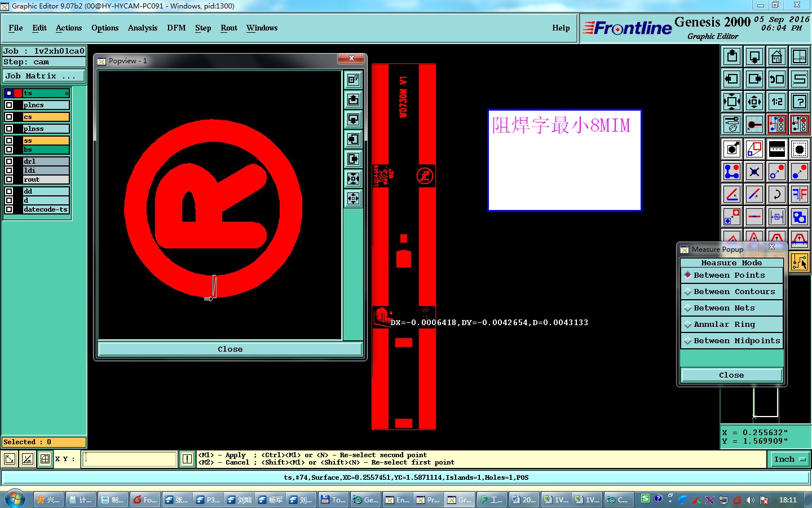Click Close button in Popview window

point(230,349)
